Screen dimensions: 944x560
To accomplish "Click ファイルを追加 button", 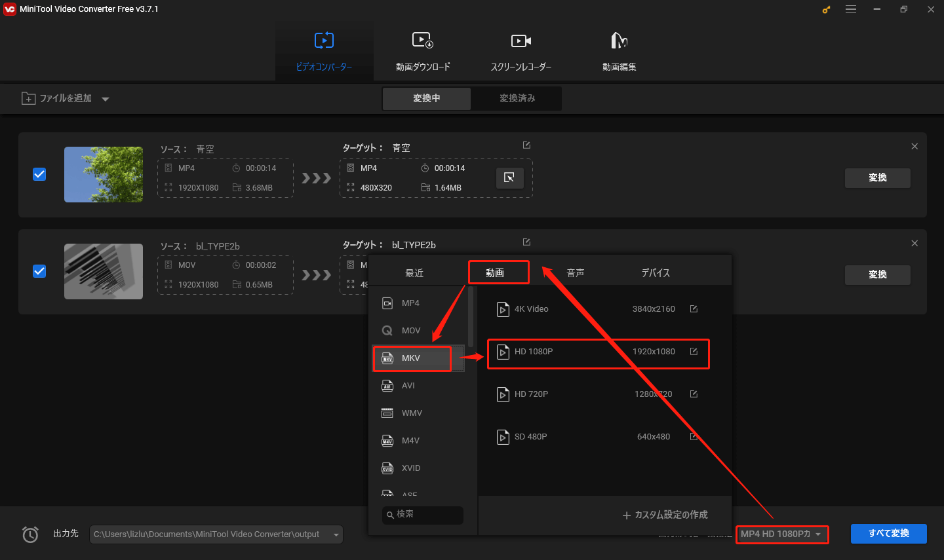I will (x=56, y=98).
